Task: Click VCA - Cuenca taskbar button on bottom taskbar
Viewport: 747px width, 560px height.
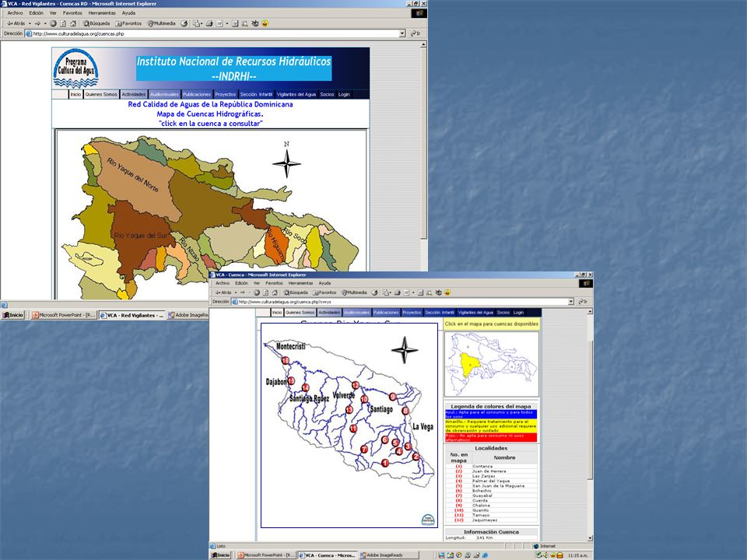Action: (x=328, y=555)
